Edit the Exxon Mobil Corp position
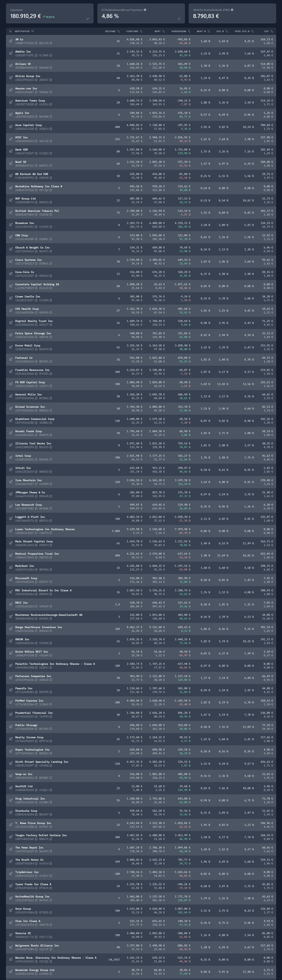 point(11,347)
